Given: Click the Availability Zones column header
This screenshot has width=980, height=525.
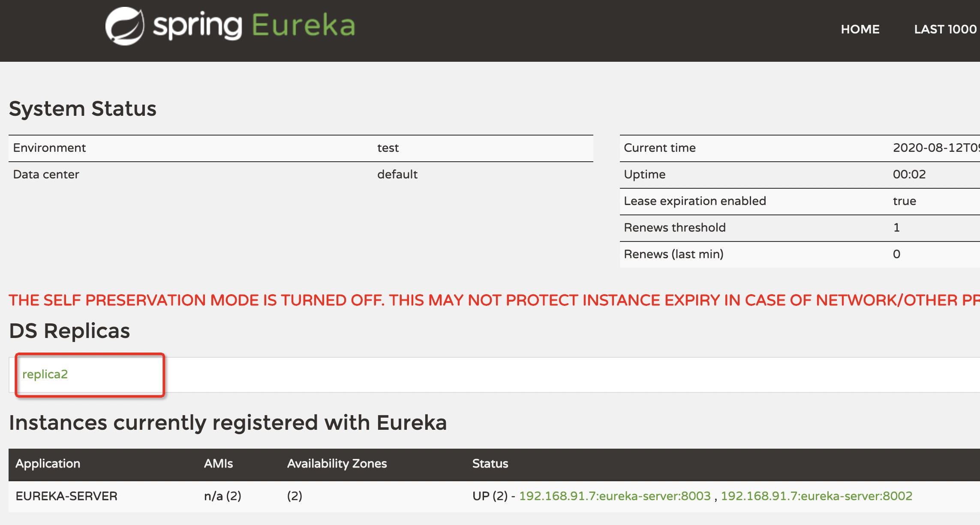Looking at the screenshot, I should tap(337, 464).
